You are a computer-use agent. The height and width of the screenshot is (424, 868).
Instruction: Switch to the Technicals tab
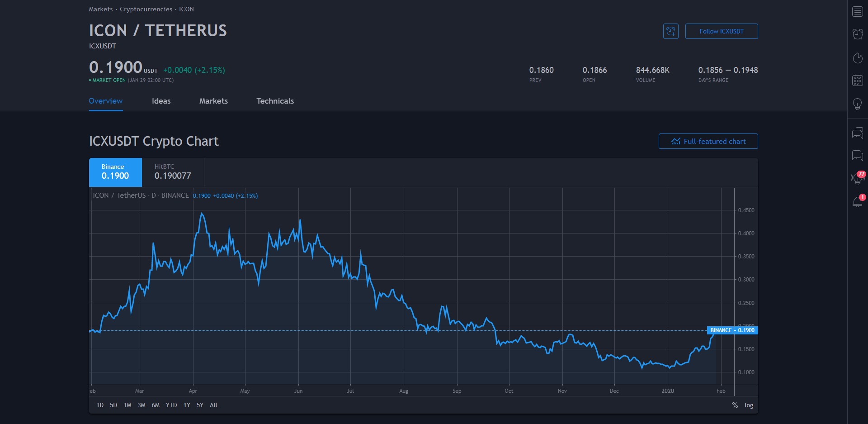tap(275, 101)
